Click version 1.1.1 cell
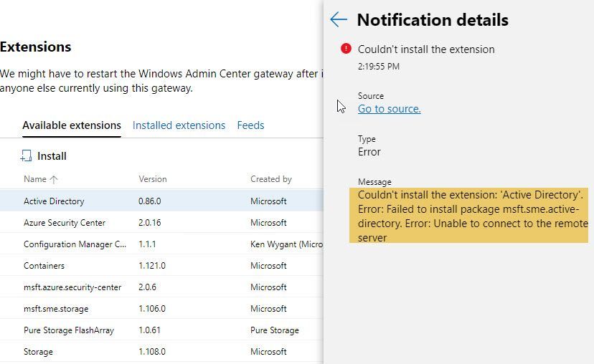This screenshot has width=594, height=364. click(147, 244)
